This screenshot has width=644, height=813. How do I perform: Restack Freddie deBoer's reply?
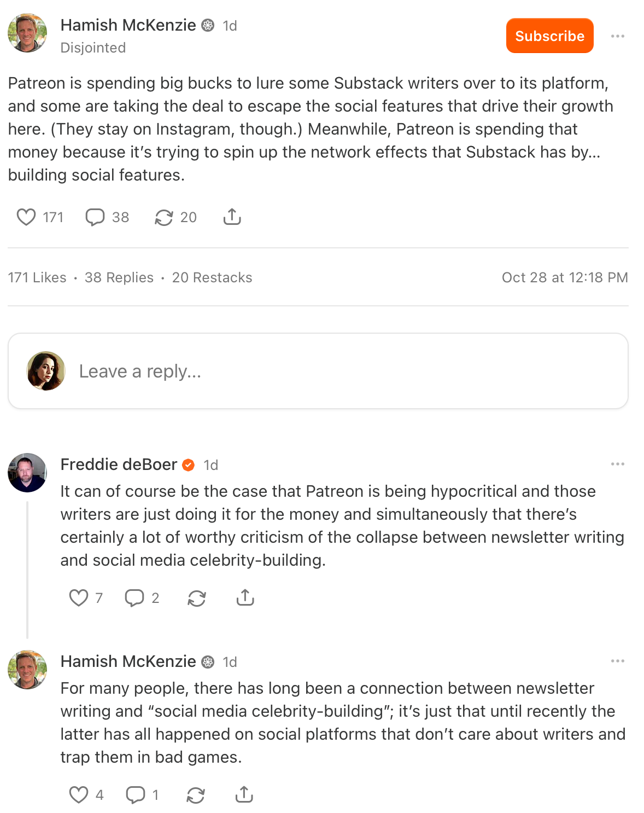point(197,598)
